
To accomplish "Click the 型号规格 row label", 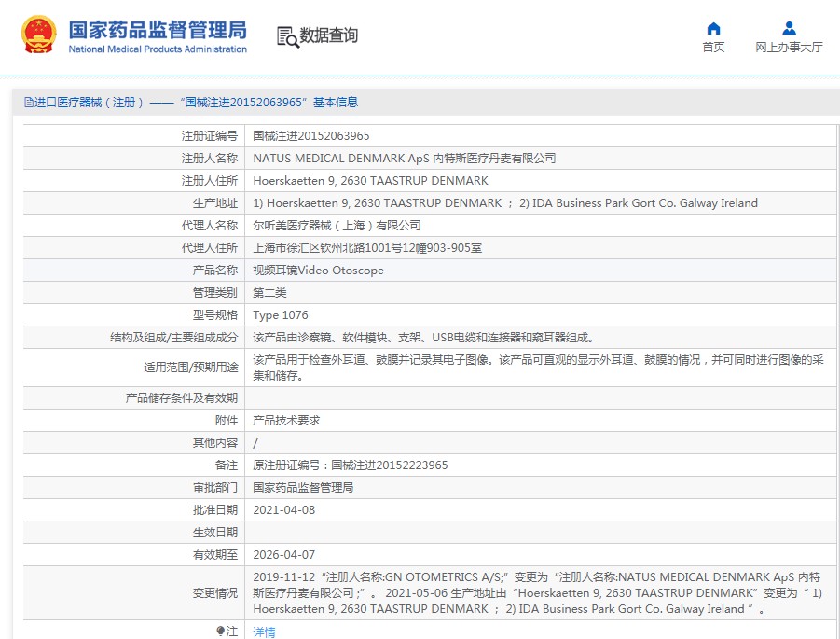I will (215, 315).
